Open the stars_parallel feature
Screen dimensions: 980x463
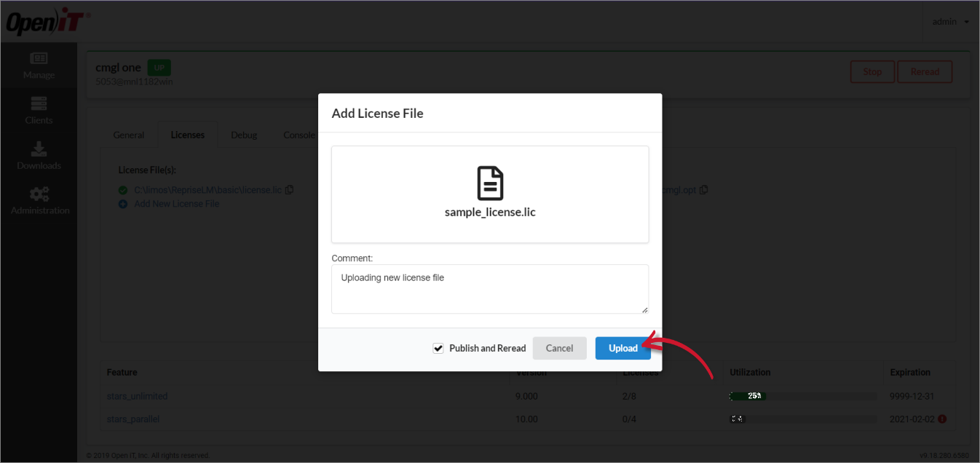pyautogui.click(x=133, y=419)
